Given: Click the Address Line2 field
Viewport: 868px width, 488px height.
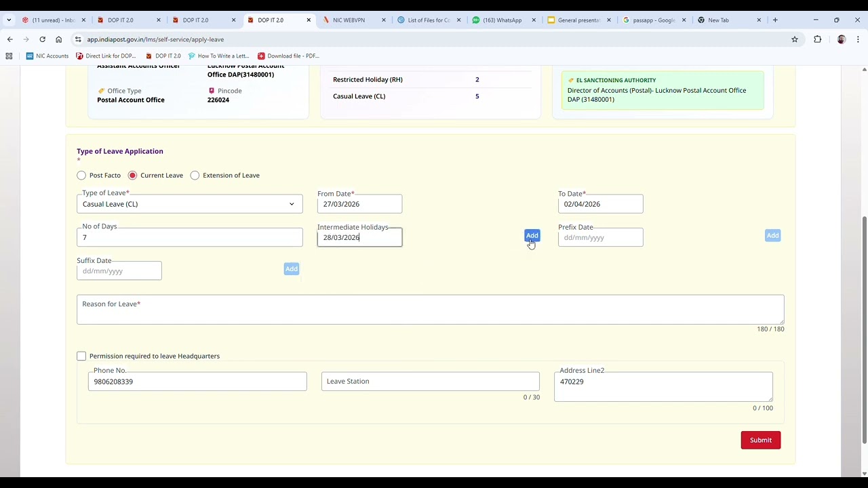Looking at the screenshot, I should pos(663,386).
